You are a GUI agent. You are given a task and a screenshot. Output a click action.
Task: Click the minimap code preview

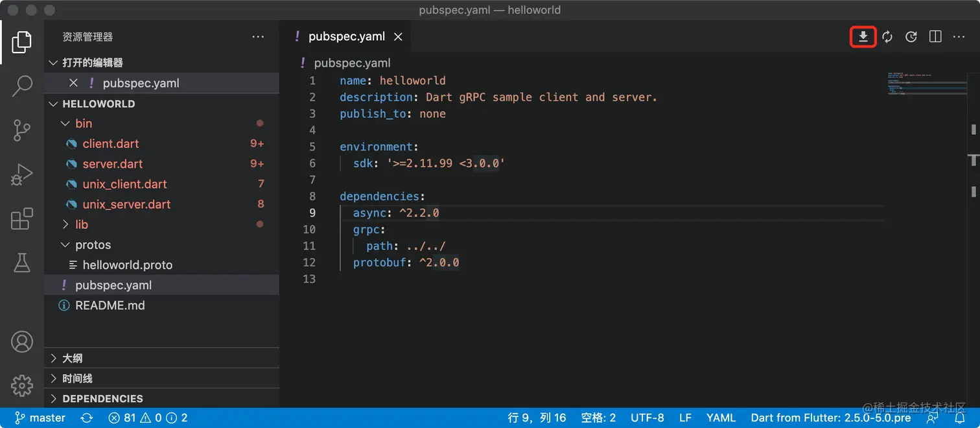click(927, 84)
